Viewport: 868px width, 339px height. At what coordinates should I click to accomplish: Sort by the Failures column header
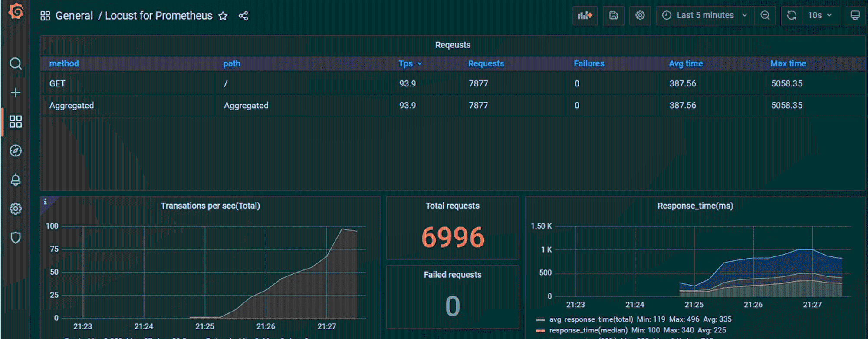click(589, 64)
